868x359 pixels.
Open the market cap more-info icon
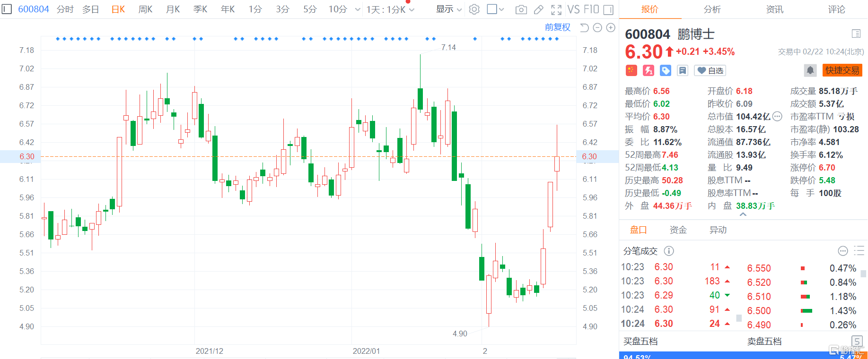777,116
